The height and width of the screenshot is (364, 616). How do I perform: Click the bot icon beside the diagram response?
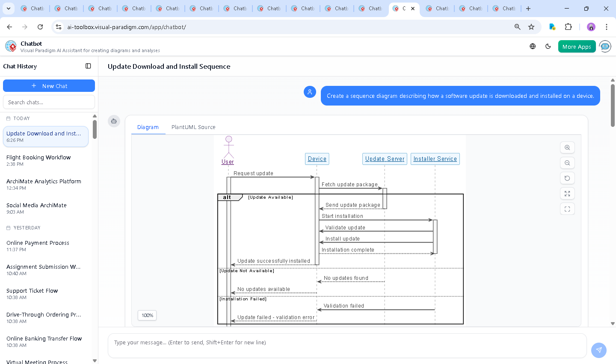pyautogui.click(x=114, y=121)
